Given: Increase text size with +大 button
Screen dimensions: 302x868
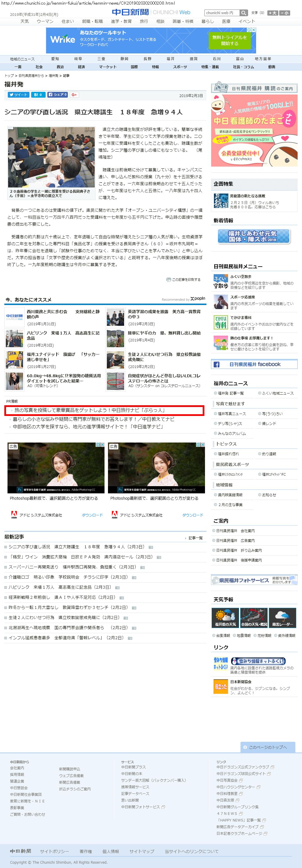Looking at the screenshot, I should pyautogui.click(x=272, y=13).
